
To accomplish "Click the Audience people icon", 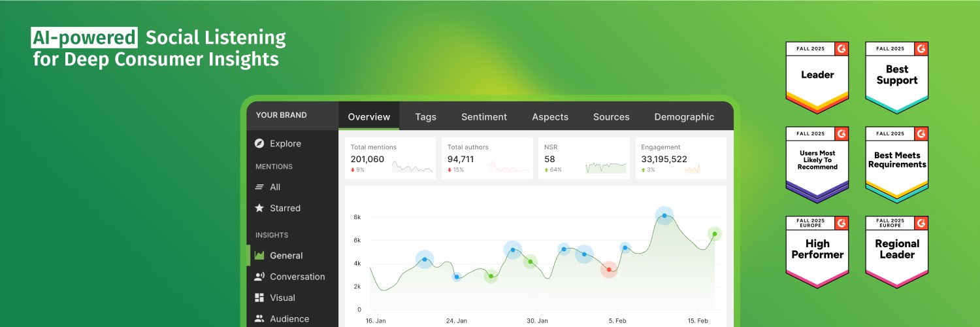I will tap(259, 318).
